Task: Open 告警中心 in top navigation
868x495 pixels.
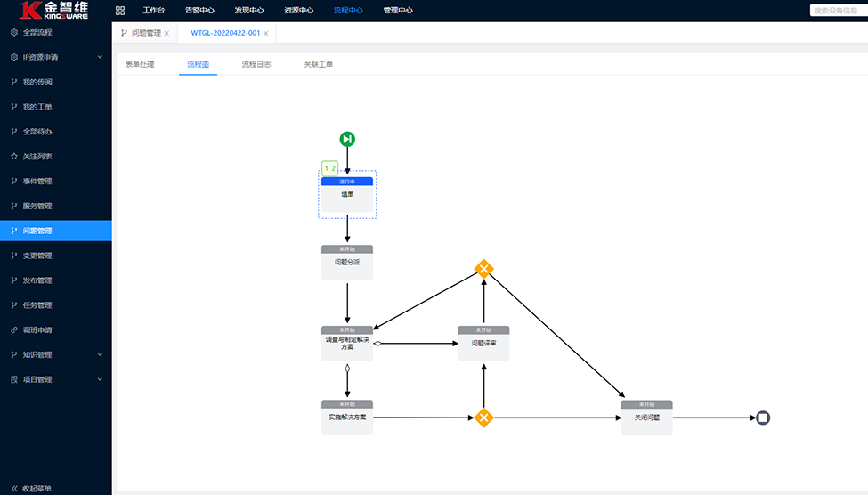Action: pos(199,11)
